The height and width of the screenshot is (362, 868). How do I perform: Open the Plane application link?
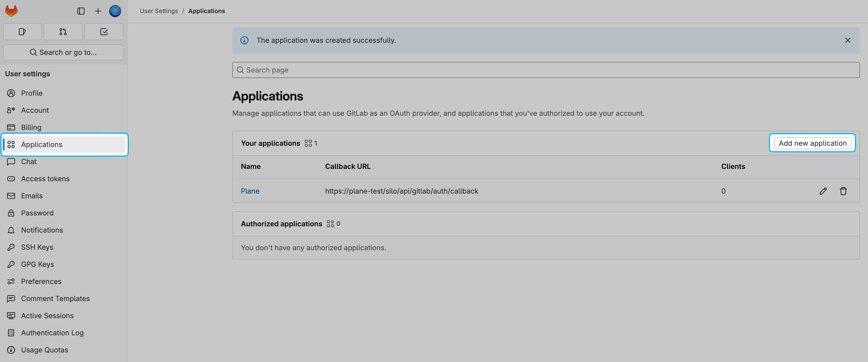point(250,191)
